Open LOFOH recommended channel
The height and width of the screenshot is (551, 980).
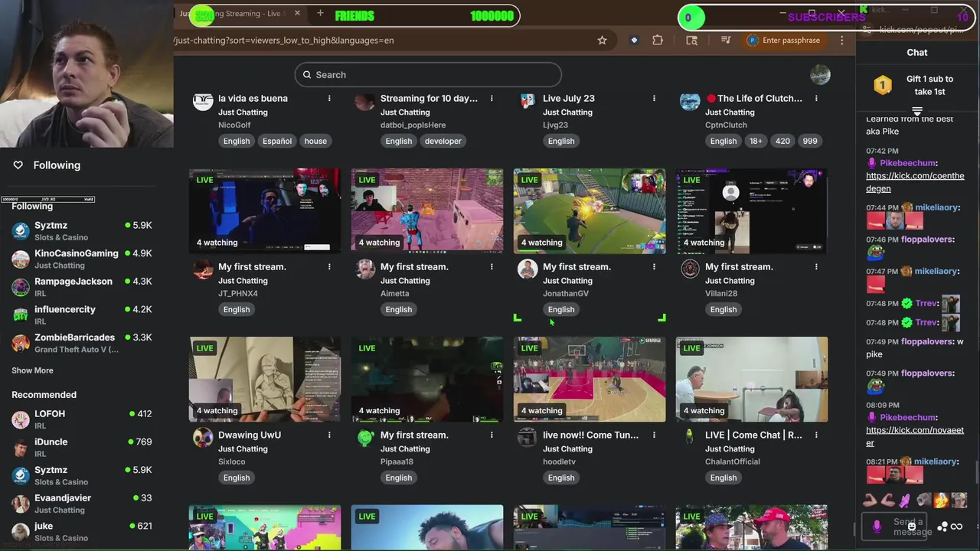[82, 419]
